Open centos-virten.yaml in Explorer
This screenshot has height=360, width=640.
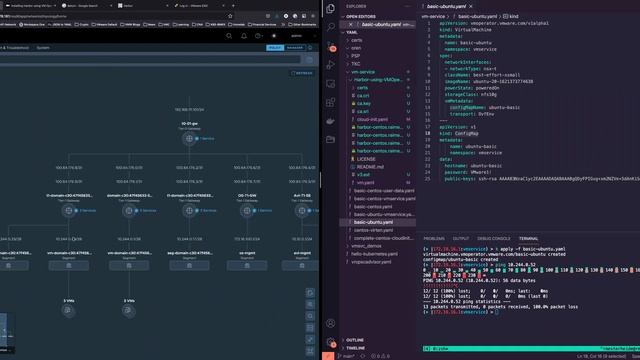[373, 230]
